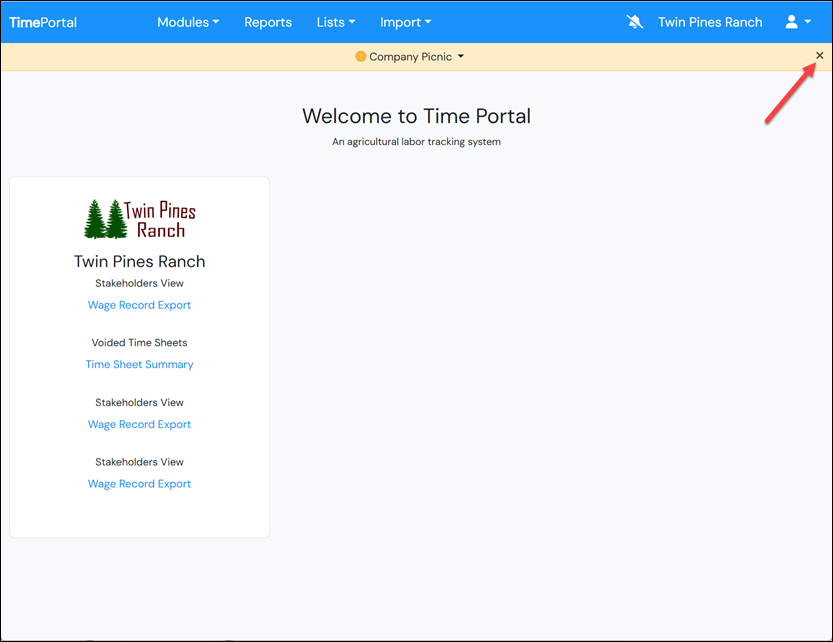Open Wage Record Export directly above Voided Time Sheets
This screenshot has height=642, width=833.
point(139,305)
